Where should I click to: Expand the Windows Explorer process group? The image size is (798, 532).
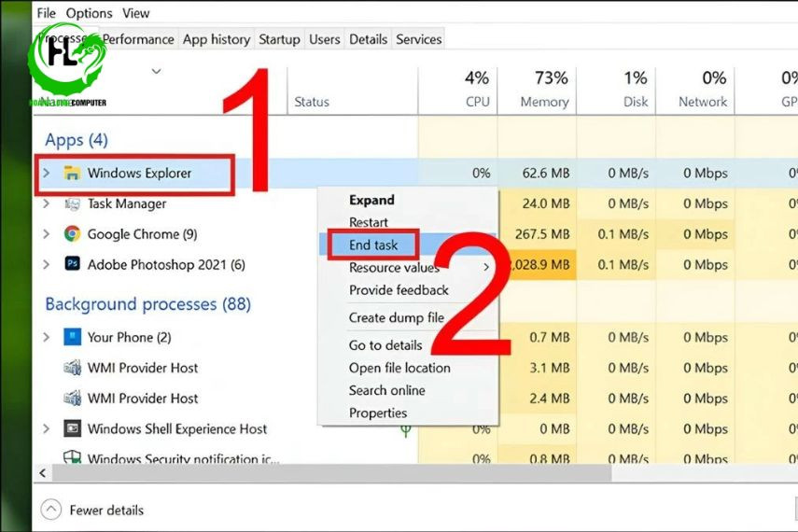[47, 173]
